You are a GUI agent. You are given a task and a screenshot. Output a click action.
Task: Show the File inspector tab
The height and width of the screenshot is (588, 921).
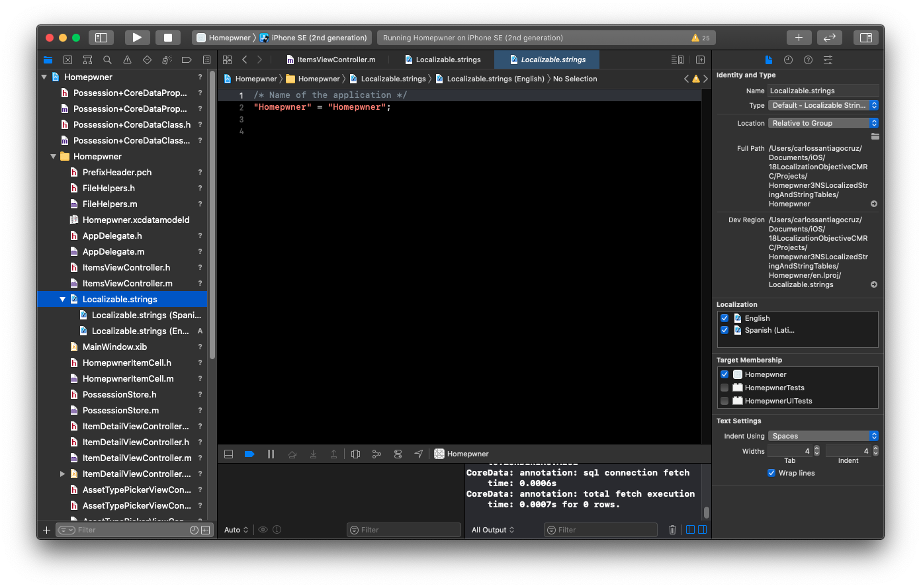[768, 60]
